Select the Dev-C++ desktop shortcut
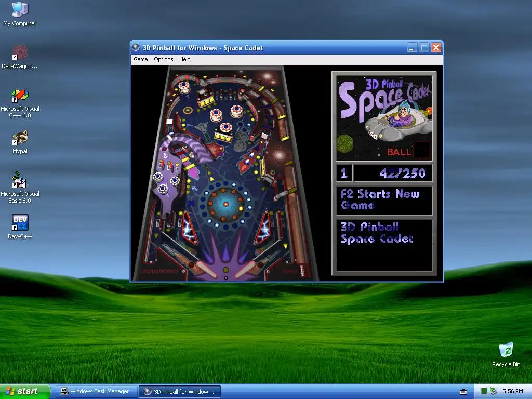 (x=20, y=227)
